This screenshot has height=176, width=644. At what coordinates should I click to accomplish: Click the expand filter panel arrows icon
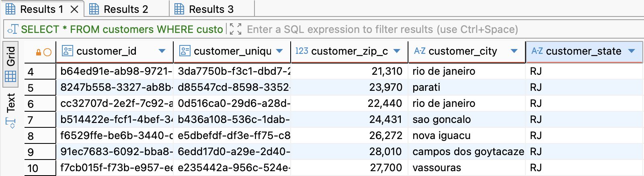pyautogui.click(x=236, y=29)
